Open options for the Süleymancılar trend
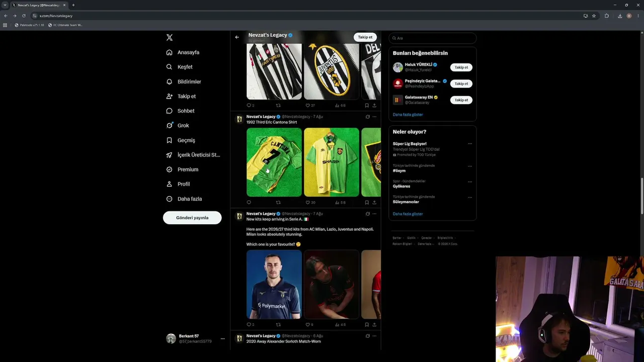This screenshot has width=644, height=362. [x=470, y=197]
